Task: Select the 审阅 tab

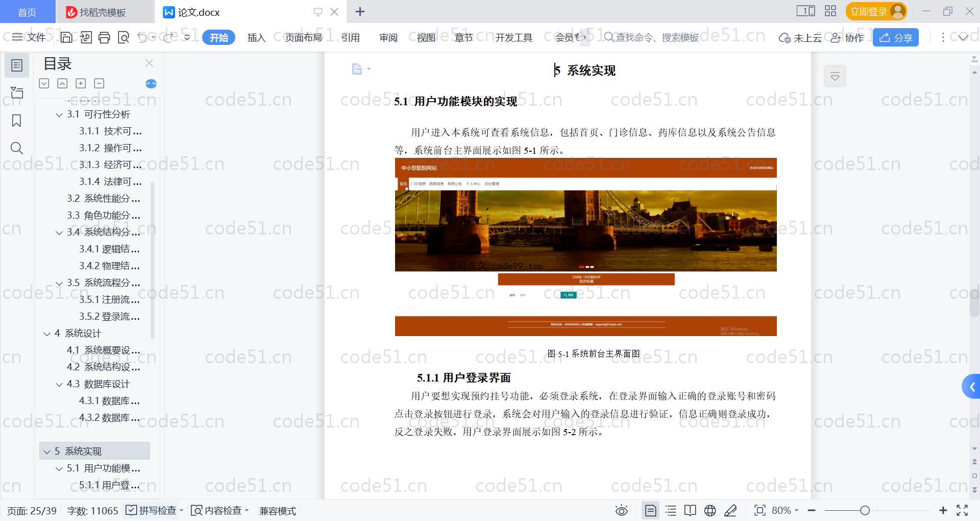Action: pyautogui.click(x=388, y=37)
